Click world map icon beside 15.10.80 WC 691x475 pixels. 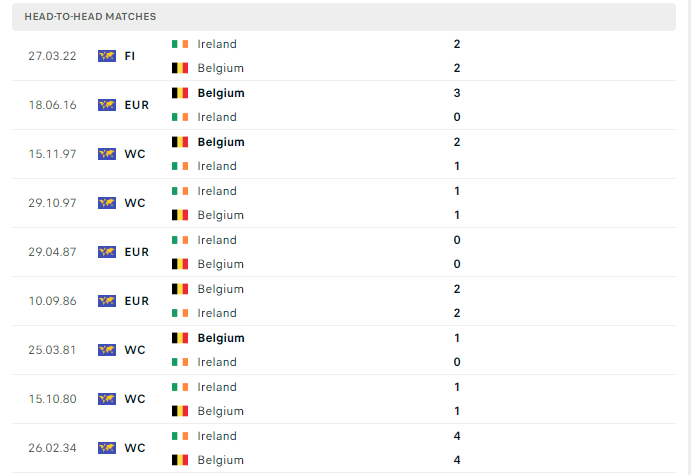tap(107, 399)
